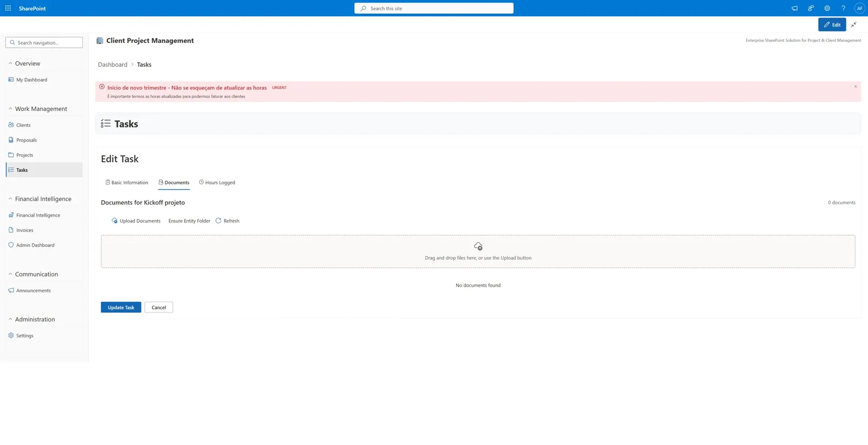Click the Refresh documents button
Image resolution: width=868 pixels, height=445 pixels.
pos(227,221)
